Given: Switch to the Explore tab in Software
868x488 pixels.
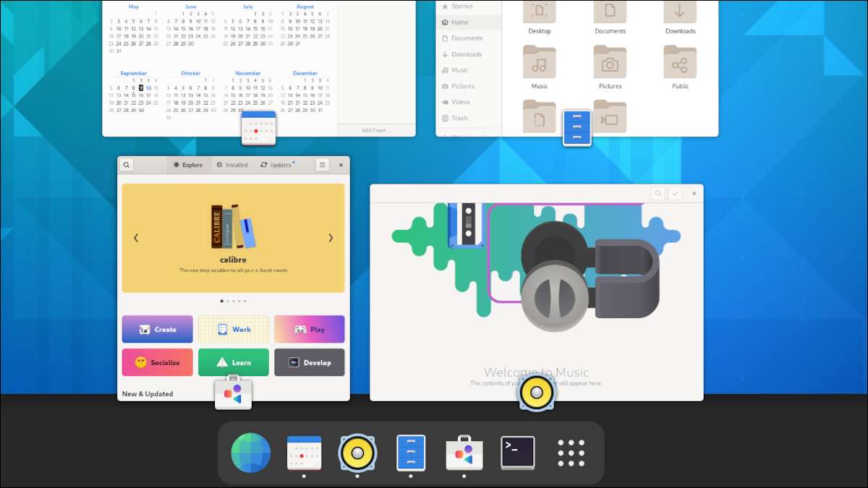Looking at the screenshot, I should 188,165.
